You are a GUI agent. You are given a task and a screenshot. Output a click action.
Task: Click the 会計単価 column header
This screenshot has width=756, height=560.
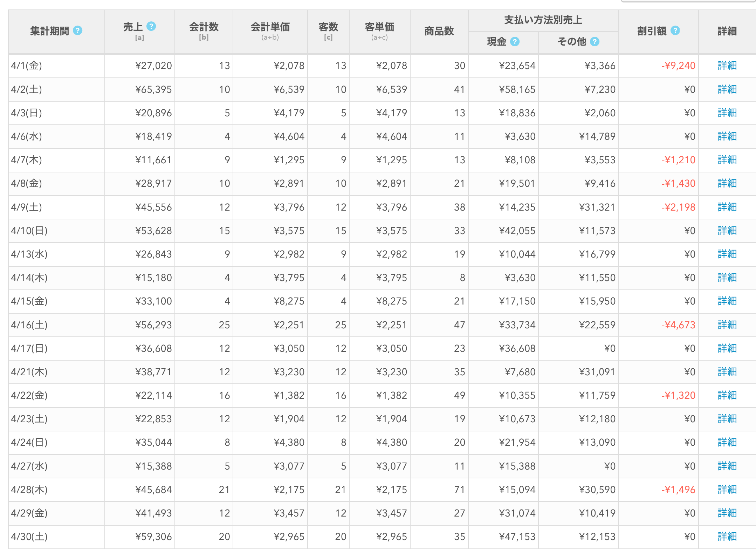pyautogui.click(x=270, y=32)
